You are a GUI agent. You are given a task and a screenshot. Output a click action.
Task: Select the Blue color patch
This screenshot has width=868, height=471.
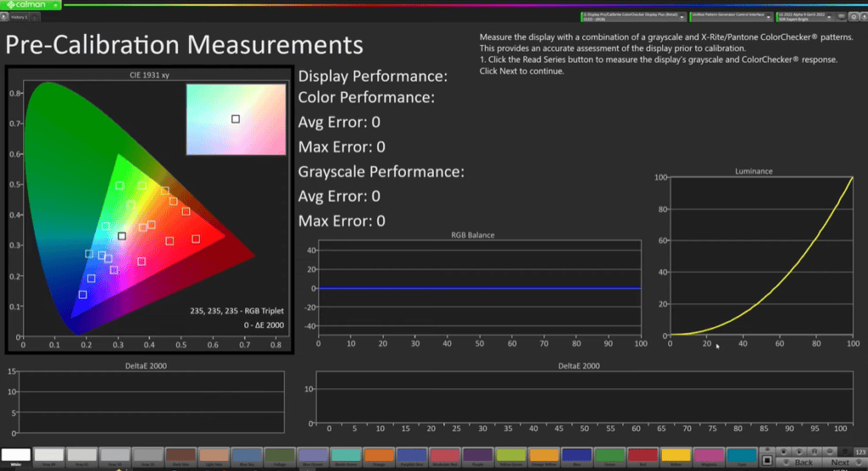click(576, 457)
